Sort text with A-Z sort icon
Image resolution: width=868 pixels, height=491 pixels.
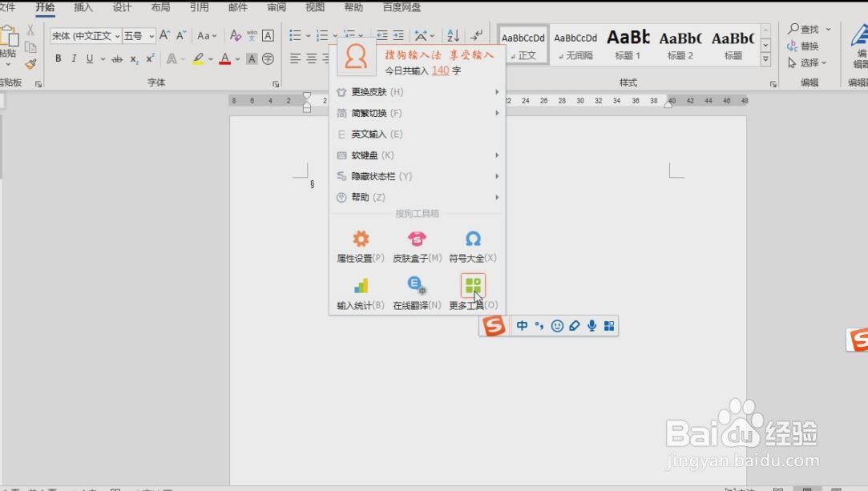tap(453, 35)
